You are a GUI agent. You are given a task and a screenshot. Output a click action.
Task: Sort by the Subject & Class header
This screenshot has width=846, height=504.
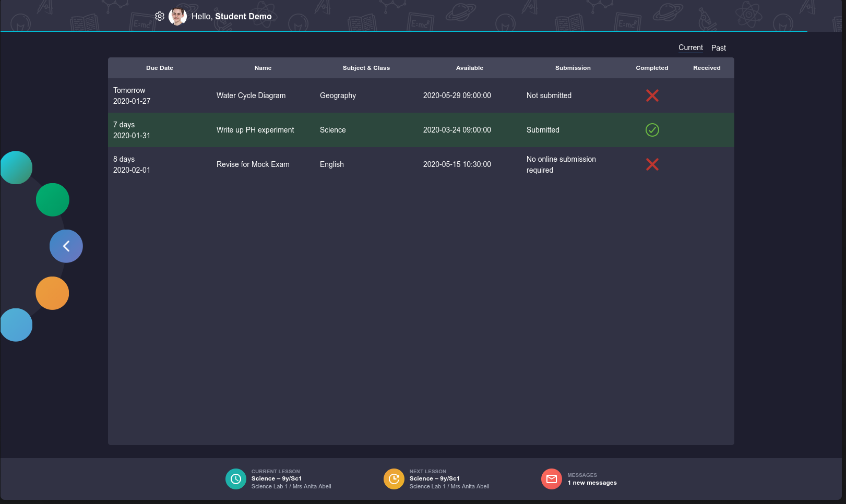[x=366, y=68]
